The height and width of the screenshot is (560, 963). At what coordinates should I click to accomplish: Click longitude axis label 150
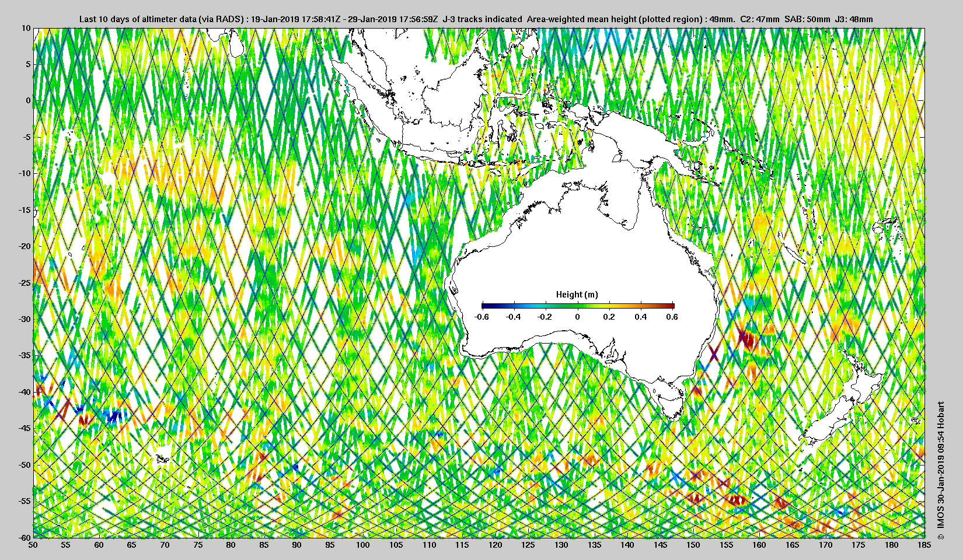pyautogui.click(x=693, y=545)
